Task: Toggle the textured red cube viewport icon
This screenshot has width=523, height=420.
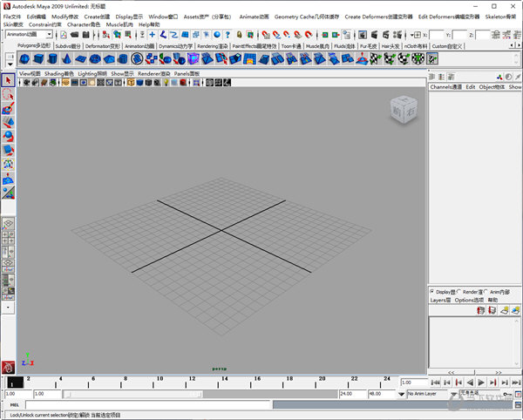Action: (x=183, y=82)
